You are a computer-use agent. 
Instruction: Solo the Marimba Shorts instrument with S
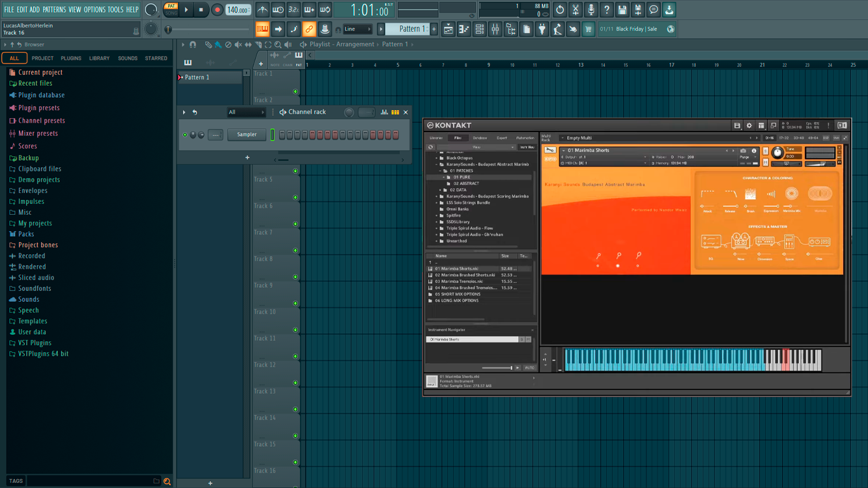point(765,151)
